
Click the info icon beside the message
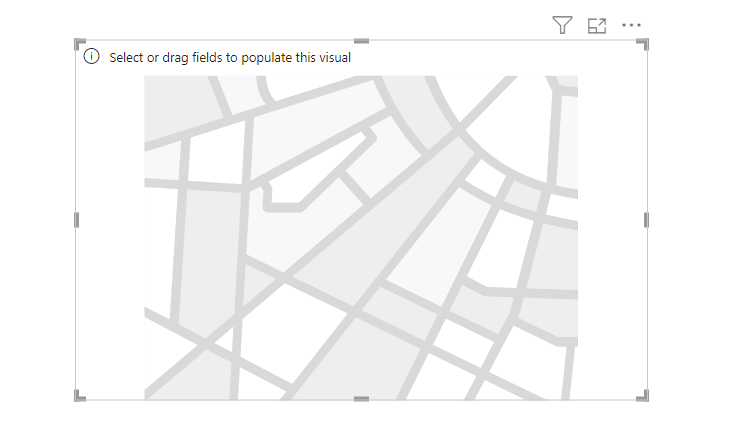[92, 57]
